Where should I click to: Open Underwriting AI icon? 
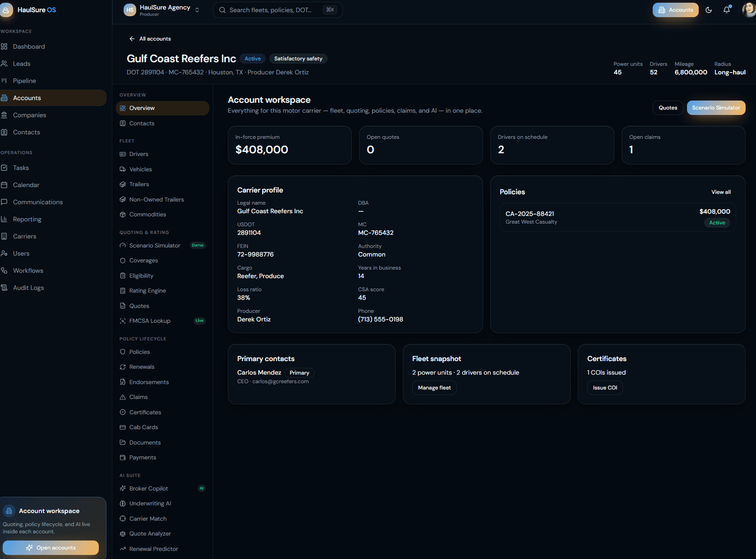123,504
